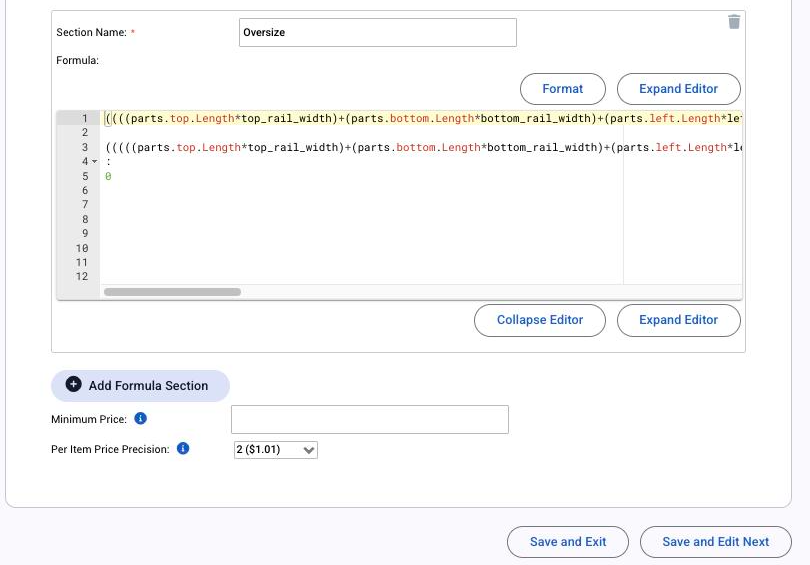
Task: Place cursor in formula line 3
Action: pyautogui.click(x=421, y=147)
